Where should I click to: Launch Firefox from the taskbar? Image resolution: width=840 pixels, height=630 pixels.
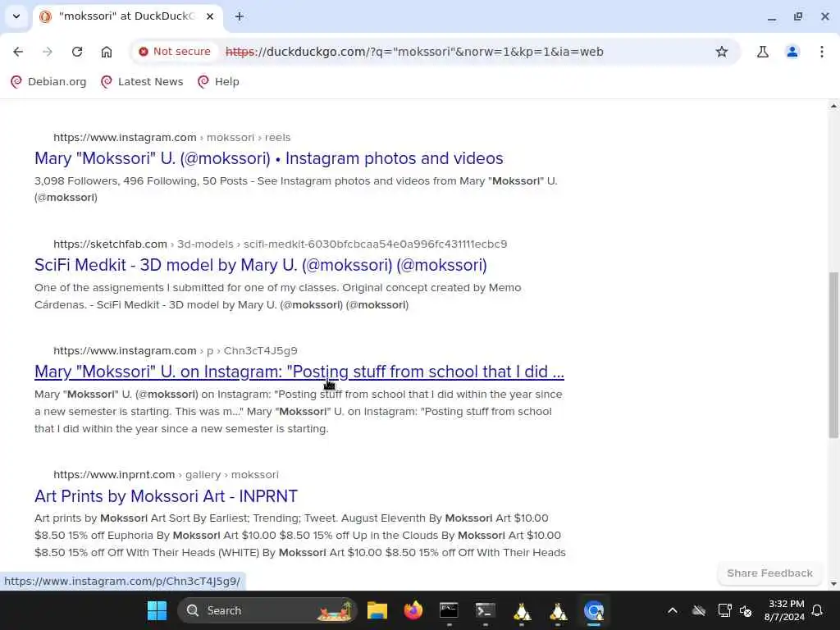[x=413, y=610]
